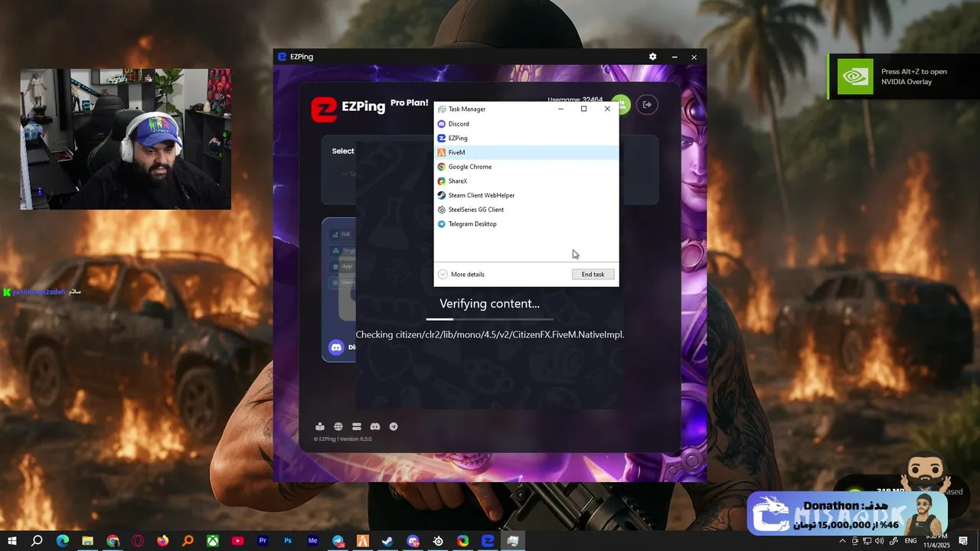The height and width of the screenshot is (551, 980).
Task: Open Microsoft Edge from taskbar
Action: [63, 541]
